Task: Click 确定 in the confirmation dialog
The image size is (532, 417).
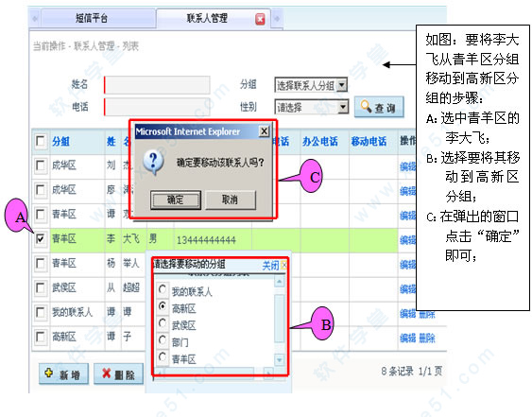Action: [x=176, y=200]
